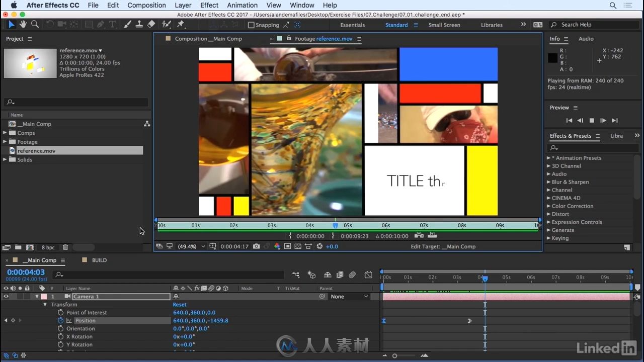644x362 pixels.
Task: Open the Composition menu
Action: click(146, 5)
